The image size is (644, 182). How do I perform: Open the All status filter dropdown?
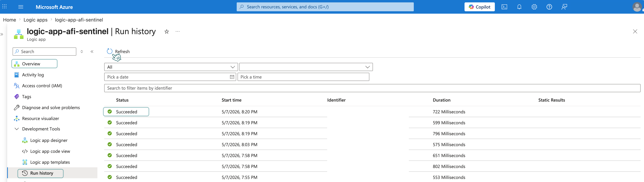(171, 67)
